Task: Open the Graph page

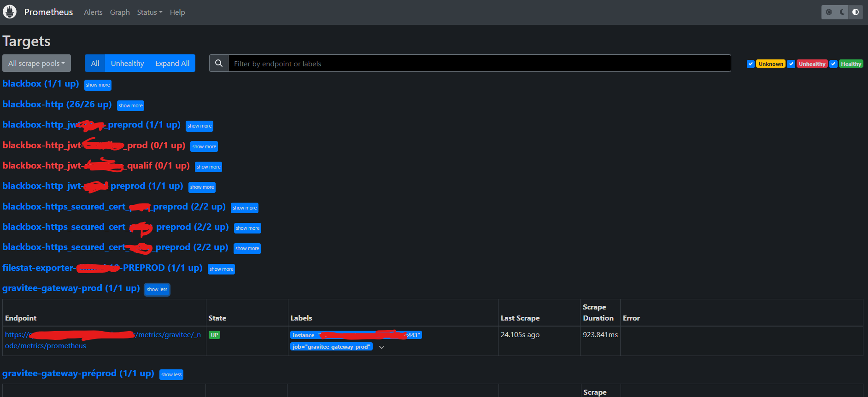Action: 120,12
